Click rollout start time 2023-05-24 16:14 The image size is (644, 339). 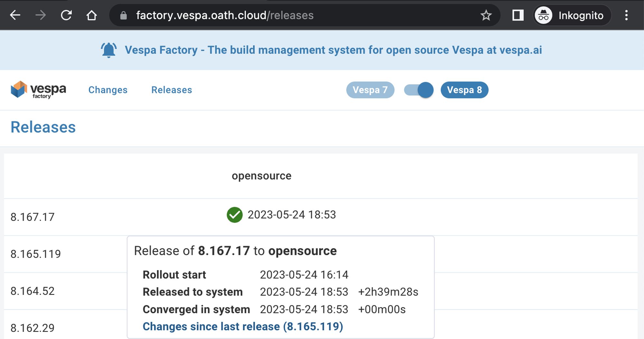point(304,275)
